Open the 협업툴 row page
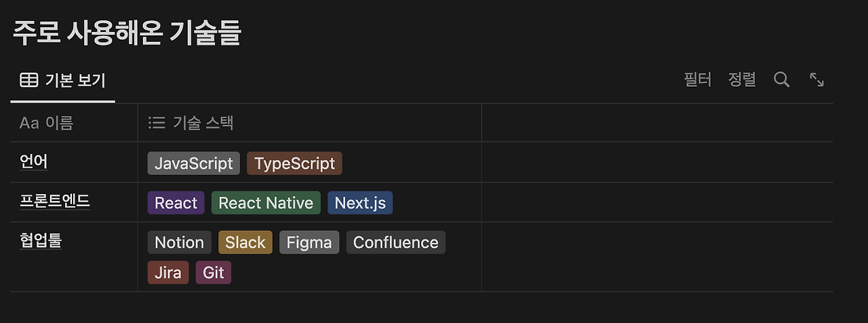Image resolution: width=868 pixels, height=323 pixels. click(x=41, y=241)
